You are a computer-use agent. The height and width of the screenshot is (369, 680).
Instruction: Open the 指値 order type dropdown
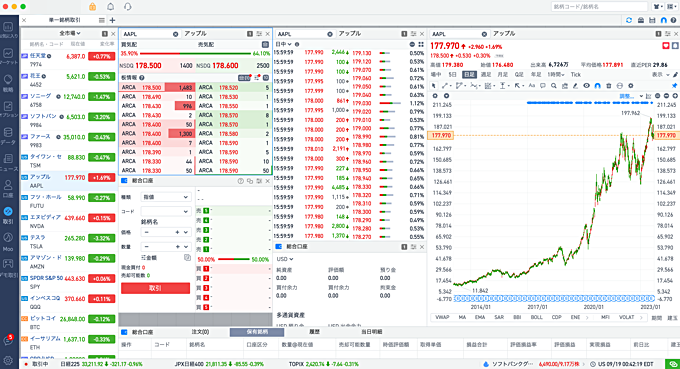166,197
